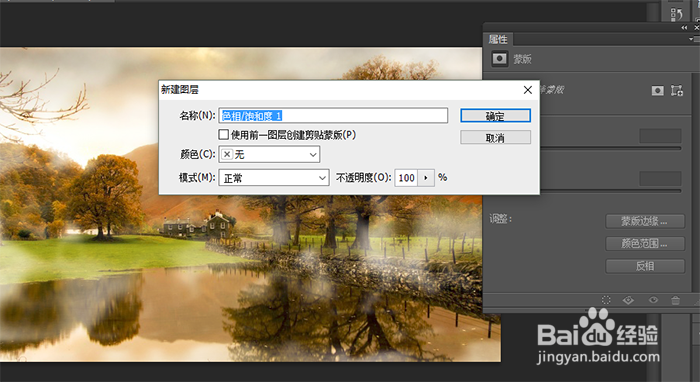
Task: Click the apply mask icon
Action: [628, 300]
